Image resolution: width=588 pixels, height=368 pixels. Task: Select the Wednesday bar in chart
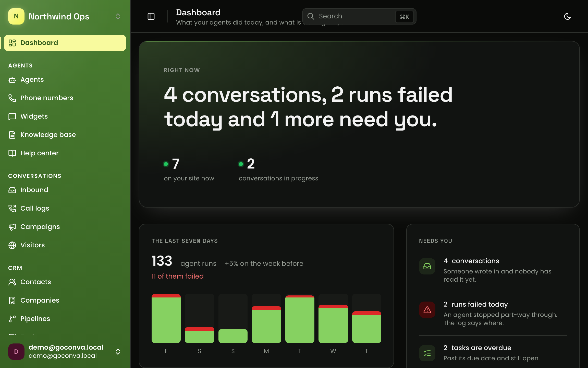[333, 324]
